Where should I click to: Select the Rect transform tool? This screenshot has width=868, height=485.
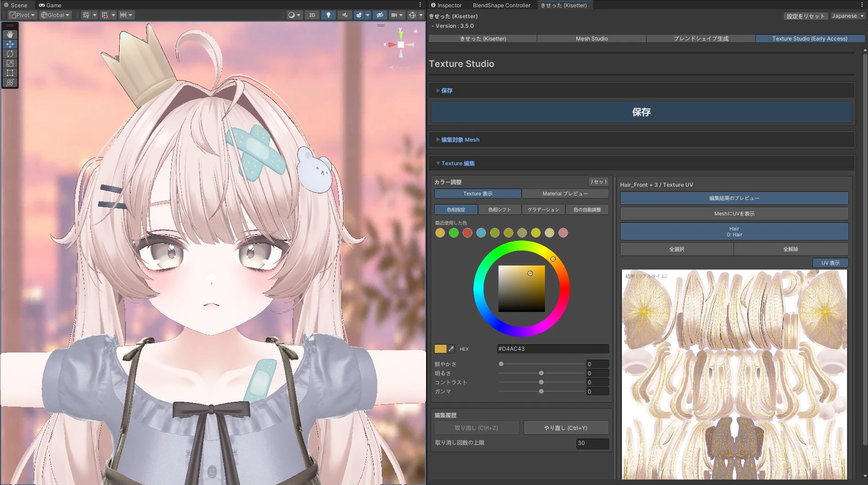[x=10, y=73]
